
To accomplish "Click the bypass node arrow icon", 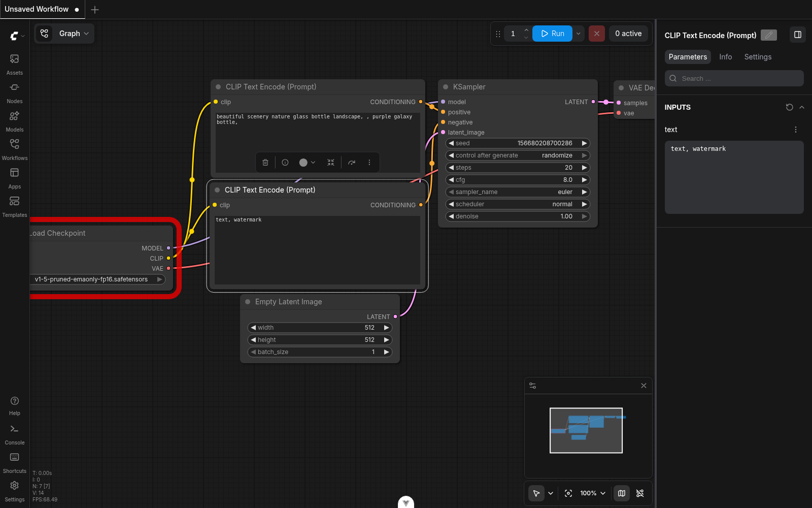I will pos(352,163).
